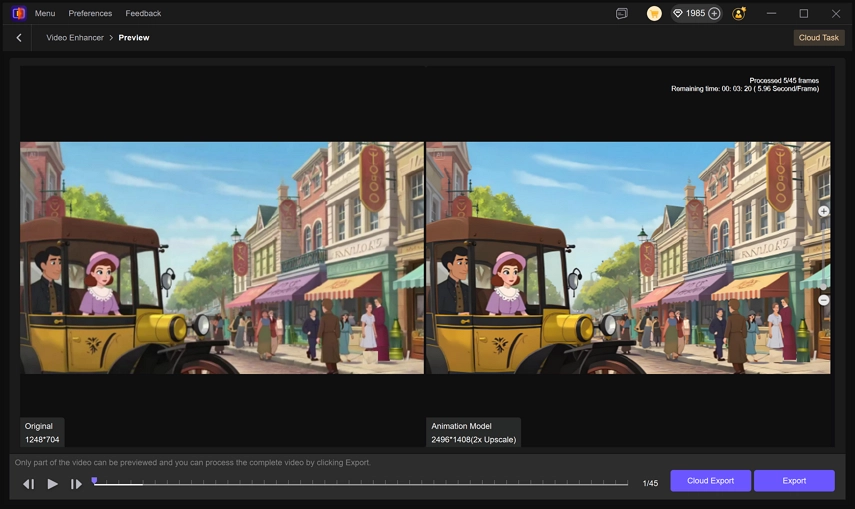Click the frame timeline slider track
The image size is (855, 509).
pyautogui.click(x=360, y=484)
